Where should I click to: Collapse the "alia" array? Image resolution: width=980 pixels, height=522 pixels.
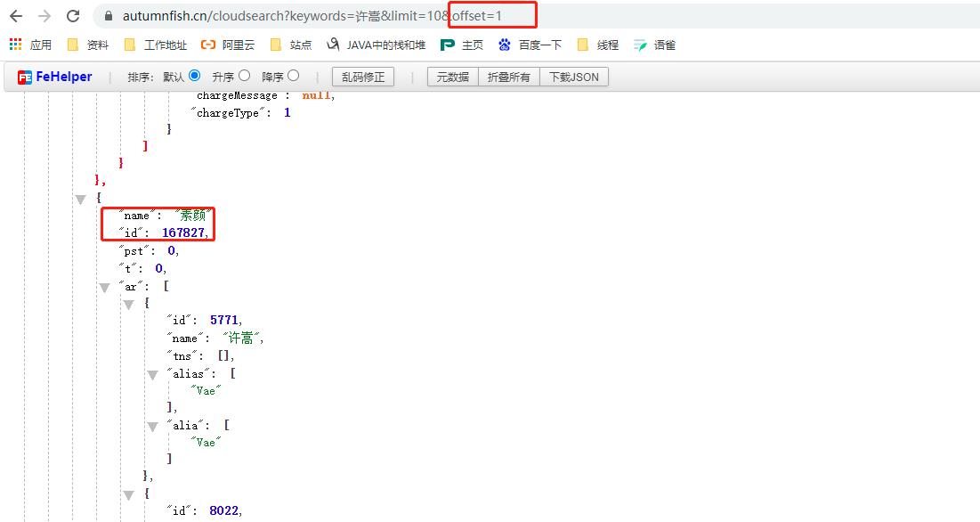152,427
